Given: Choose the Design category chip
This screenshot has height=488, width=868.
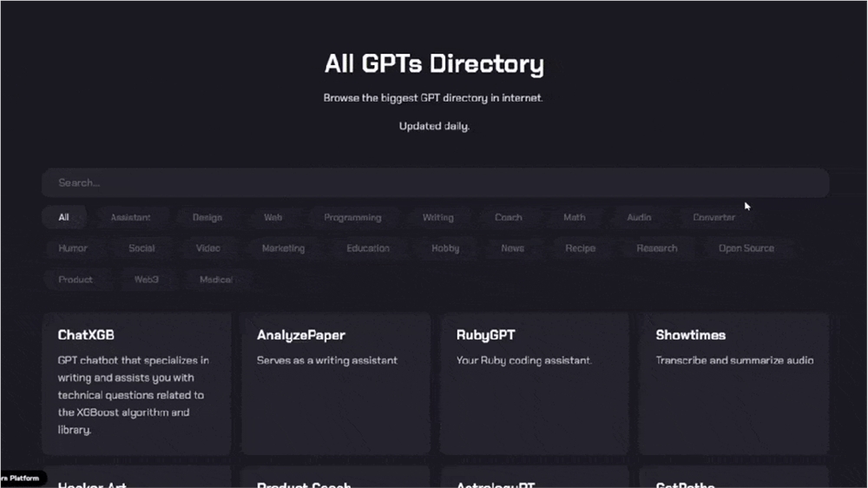Looking at the screenshot, I should [207, 217].
